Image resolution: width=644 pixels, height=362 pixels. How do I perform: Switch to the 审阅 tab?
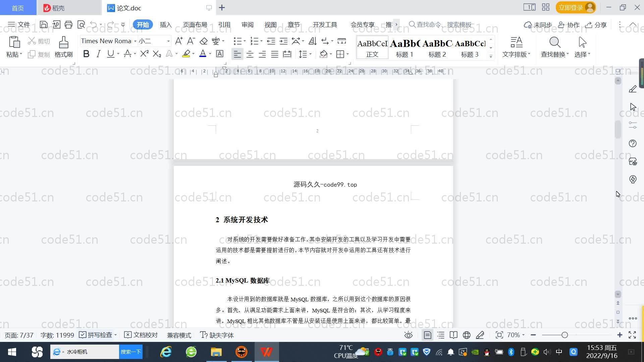[x=247, y=25]
